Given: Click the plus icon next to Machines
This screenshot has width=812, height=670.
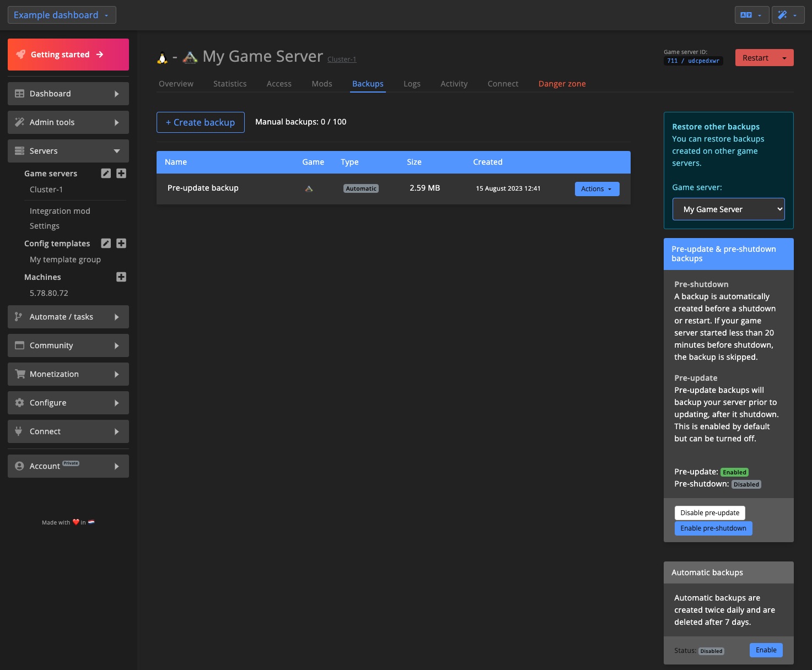Looking at the screenshot, I should 121,277.
